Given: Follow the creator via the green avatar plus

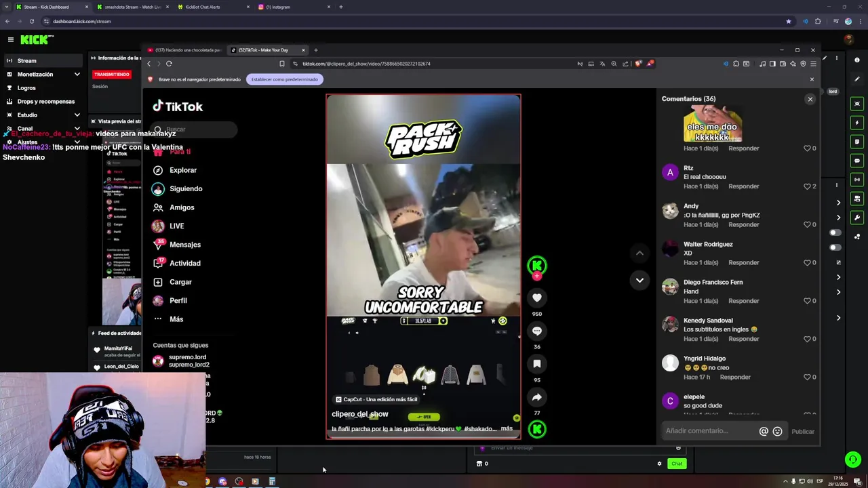Looking at the screenshot, I should click(536, 276).
